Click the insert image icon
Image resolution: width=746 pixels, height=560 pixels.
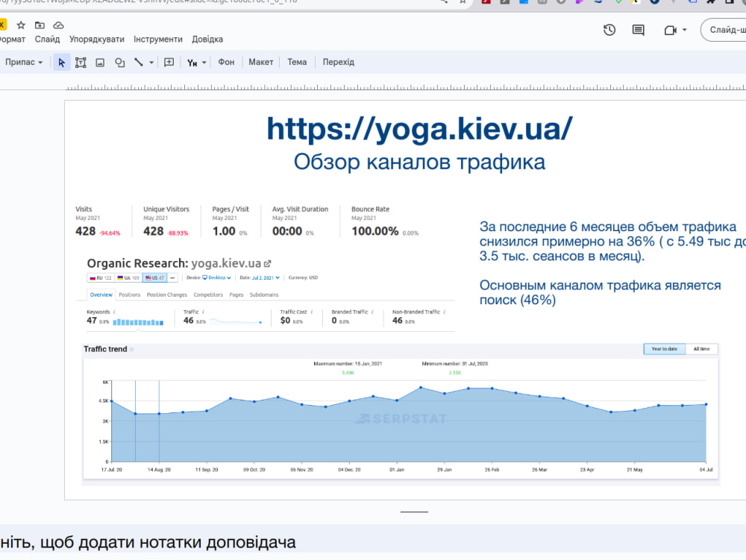point(100,63)
